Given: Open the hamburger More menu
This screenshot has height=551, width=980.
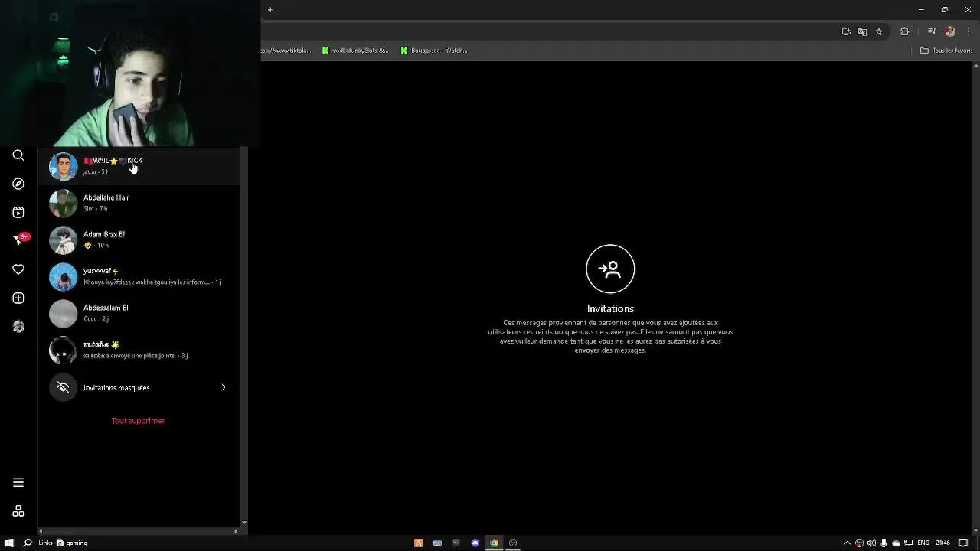Looking at the screenshot, I should [x=18, y=482].
